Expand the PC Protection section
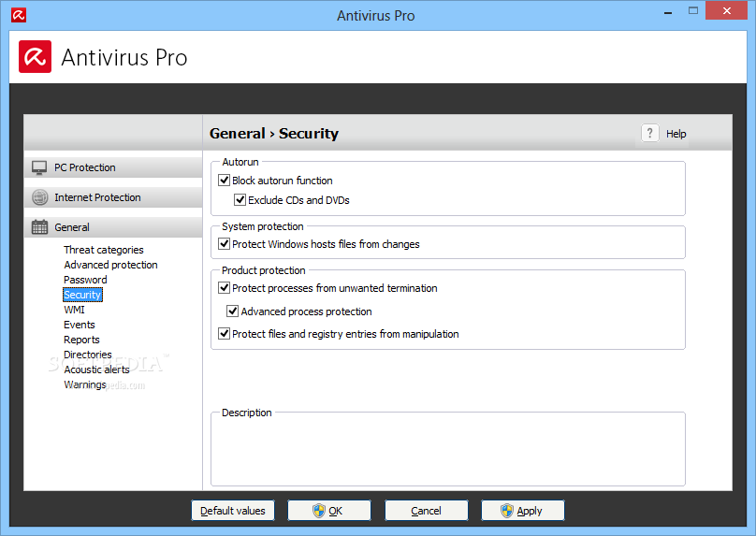The width and height of the screenshot is (756, 536). (x=113, y=167)
